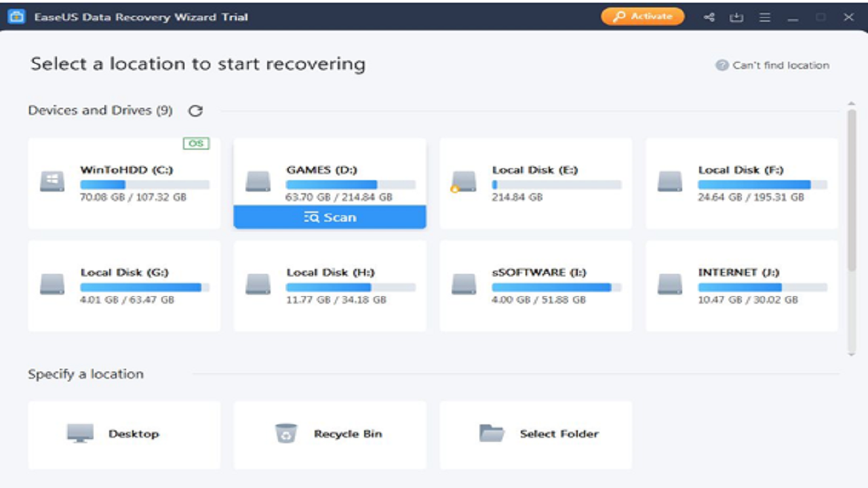Click the text 63.70 GB / 214.84 GB
Screen dimensions: 868x488
coord(339,197)
